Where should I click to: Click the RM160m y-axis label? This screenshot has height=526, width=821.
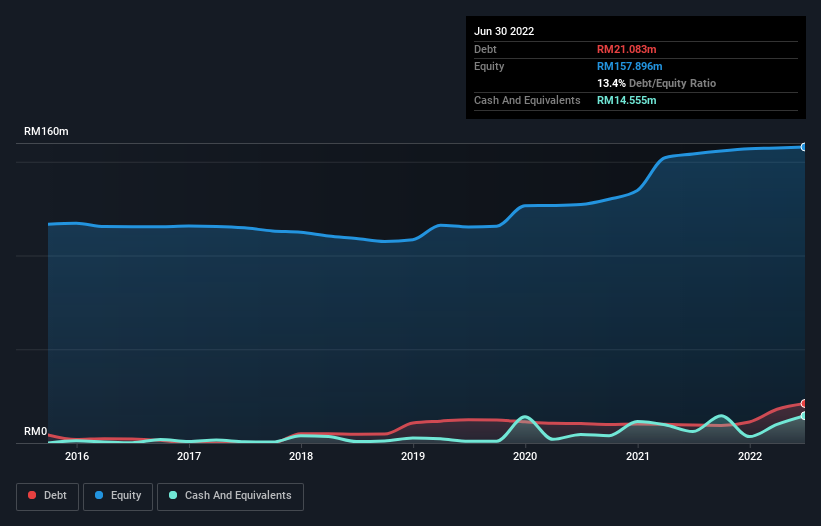click(x=46, y=131)
